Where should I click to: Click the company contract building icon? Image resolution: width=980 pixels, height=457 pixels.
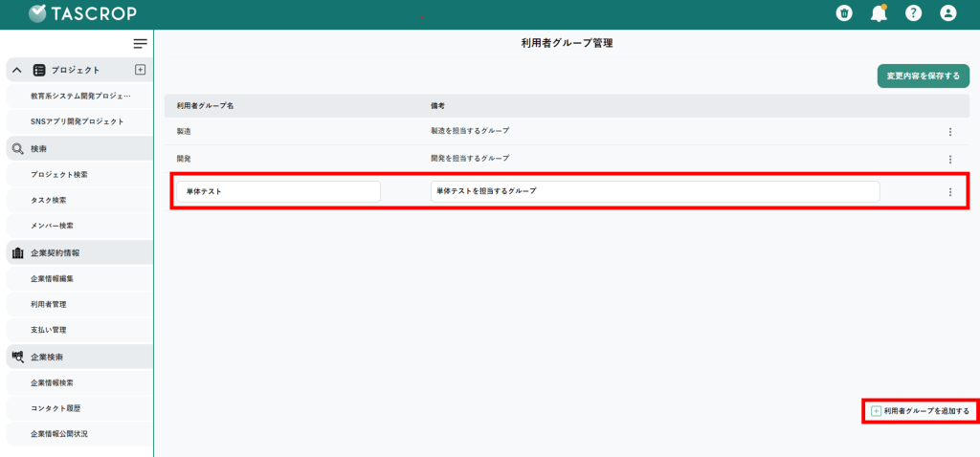(x=17, y=252)
